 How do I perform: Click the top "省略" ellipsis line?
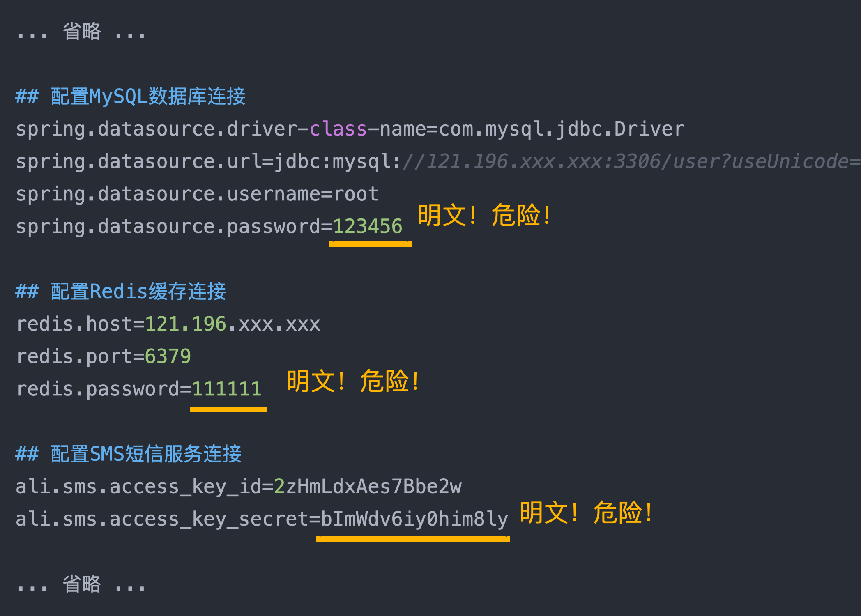(x=81, y=32)
